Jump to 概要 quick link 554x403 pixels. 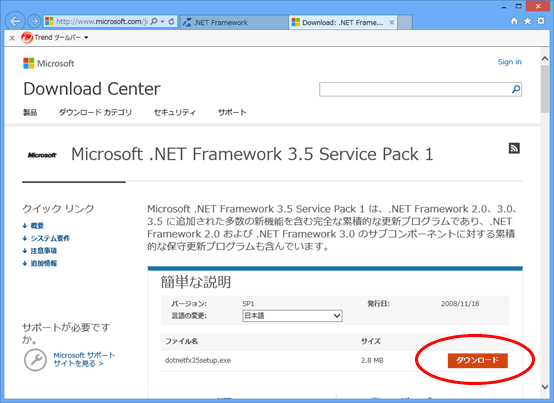click(37, 226)
